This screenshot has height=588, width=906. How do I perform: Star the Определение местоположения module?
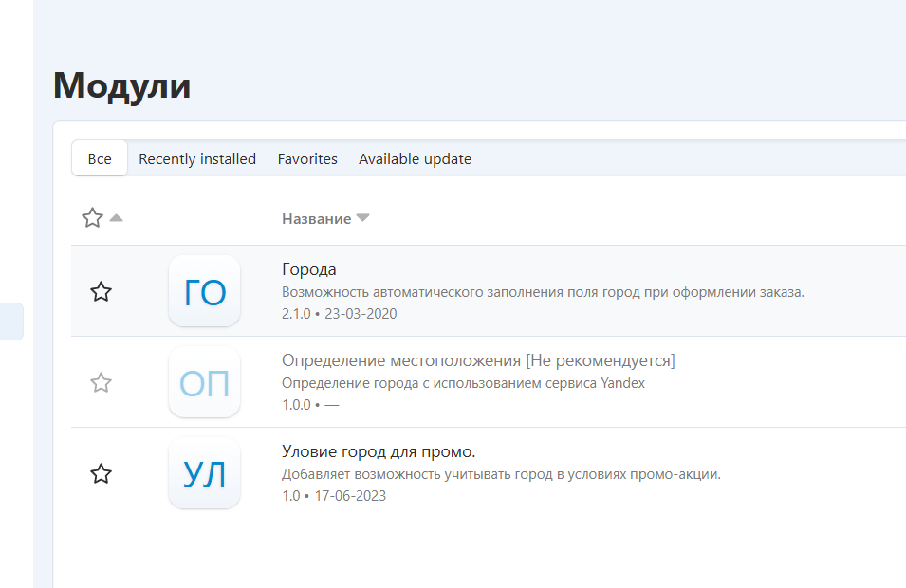pos(101,382)
